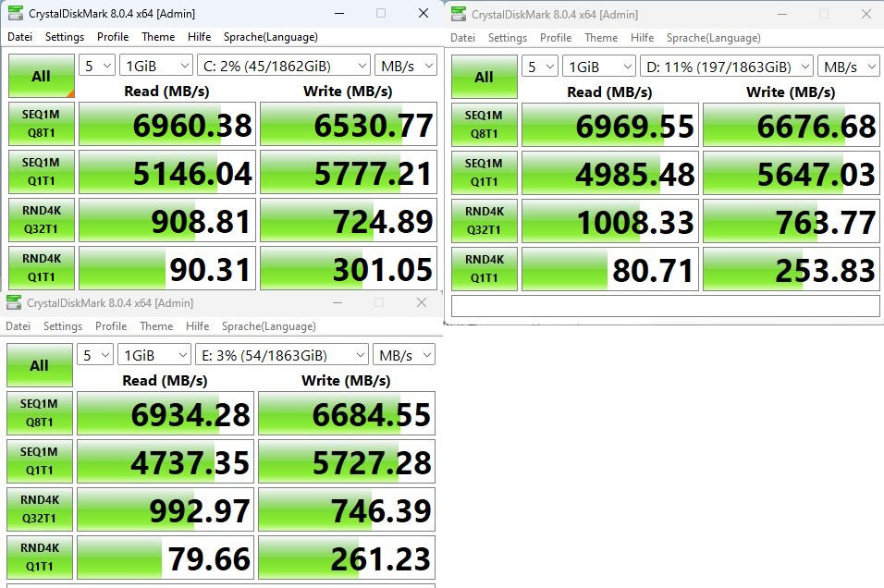This screenshot has width=884, height=588.
Task: Click write result 5777.21 in C: window
Action: [x=349, y=172]
